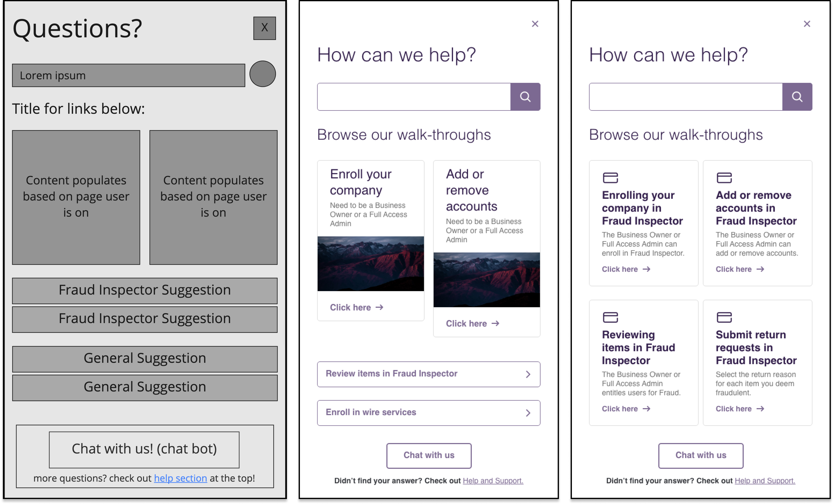833x504 pixels.
Task: Click the right panel search input
Action: point(686,97)
